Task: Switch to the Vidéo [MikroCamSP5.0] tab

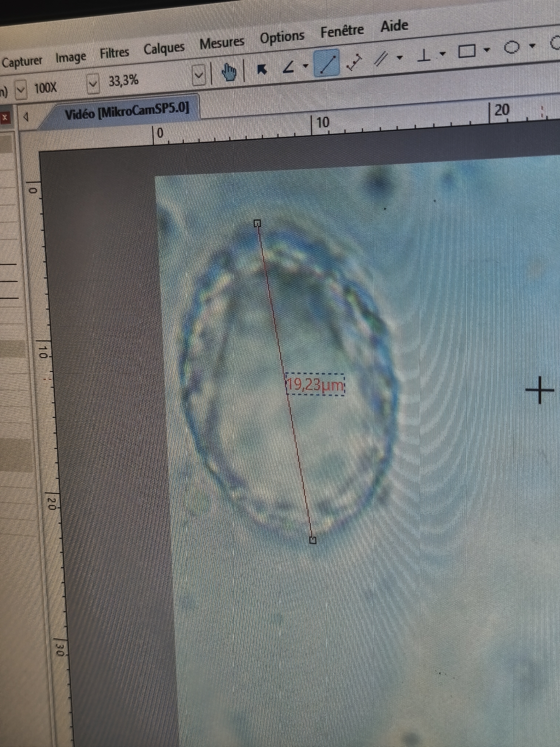Action: (x=127, y=111)
